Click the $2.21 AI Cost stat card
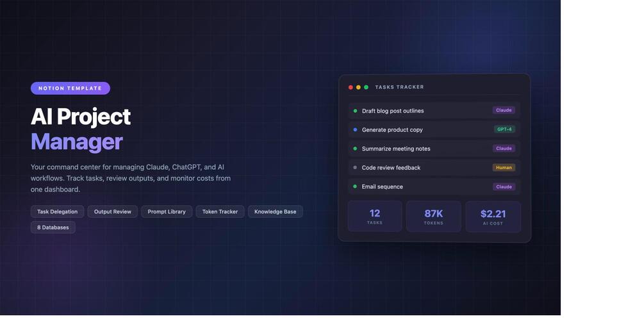The width and height of the screenshot is (644, 328). [493, 217]
